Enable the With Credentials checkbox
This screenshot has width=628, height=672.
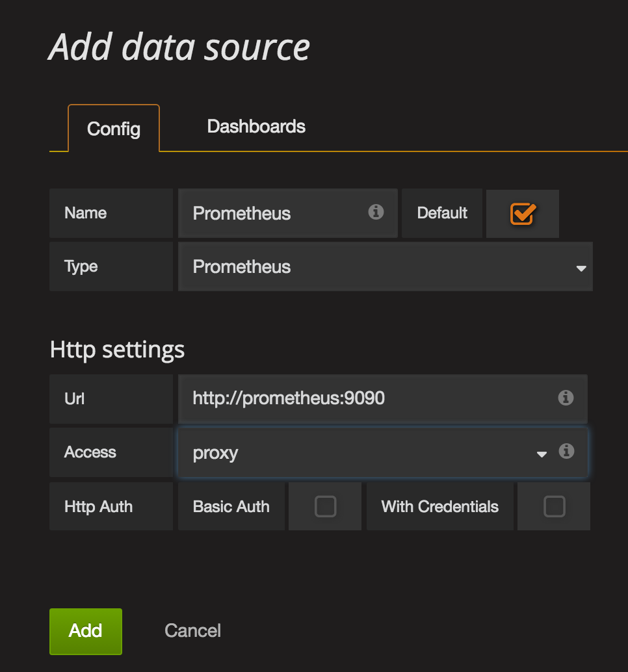[554, 506]
